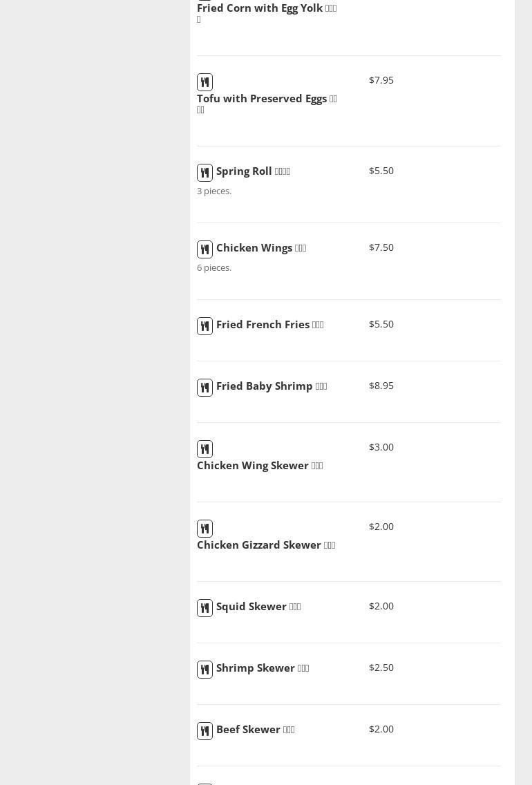Click the utensils icon beside Shrimp Skewer

[x=205, y=670]
